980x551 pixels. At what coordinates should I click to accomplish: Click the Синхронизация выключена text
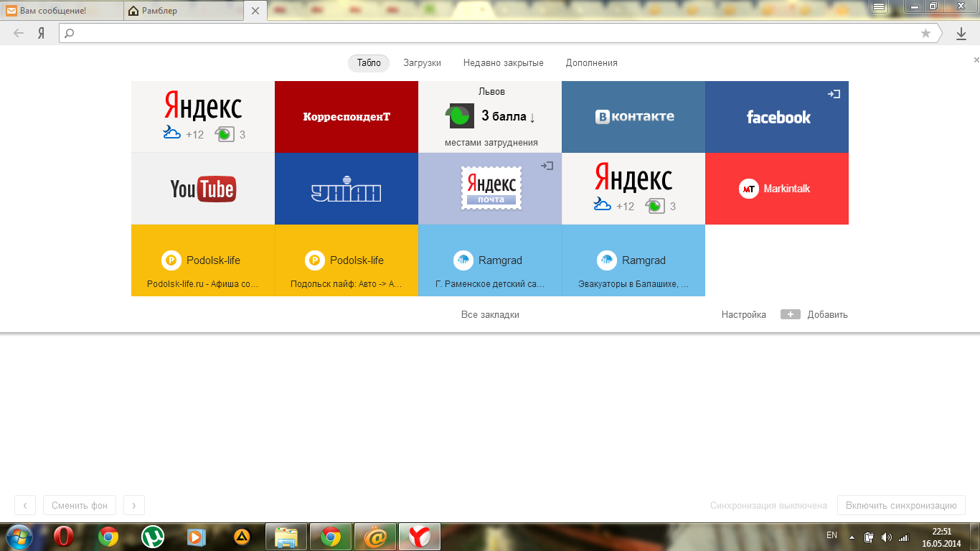pyautogui.click(x=768, y=505)
